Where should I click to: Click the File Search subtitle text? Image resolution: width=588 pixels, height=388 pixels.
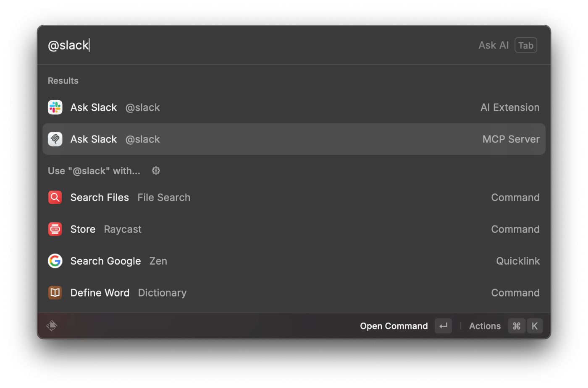coord(164,197)
